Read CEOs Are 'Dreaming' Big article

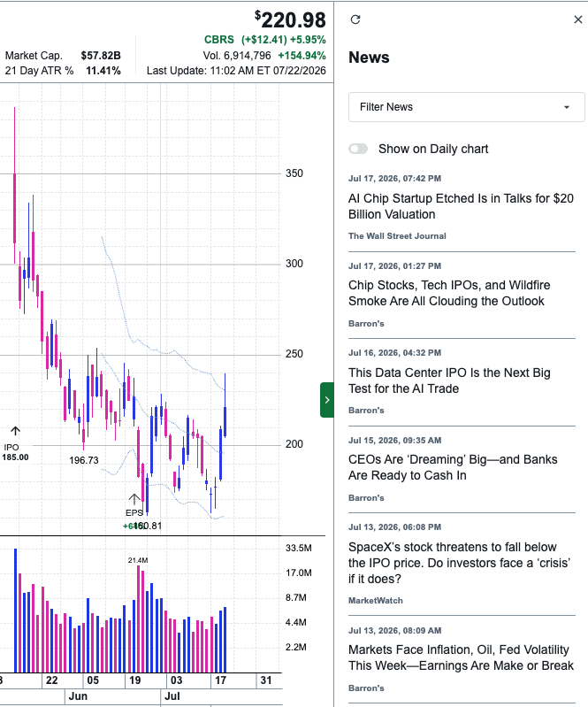click(x=453, y=467)
